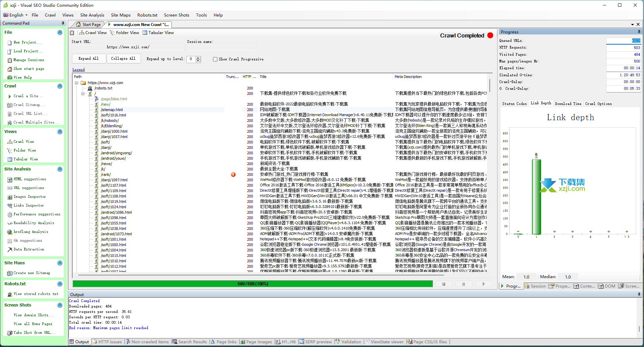Open Links Inspector icon
This screenshot has width=644, height=347.
click(x=9, y=206)
